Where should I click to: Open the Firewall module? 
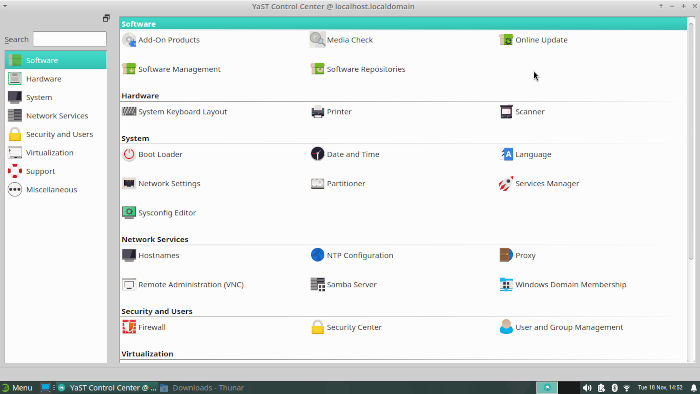coord(144,327)
